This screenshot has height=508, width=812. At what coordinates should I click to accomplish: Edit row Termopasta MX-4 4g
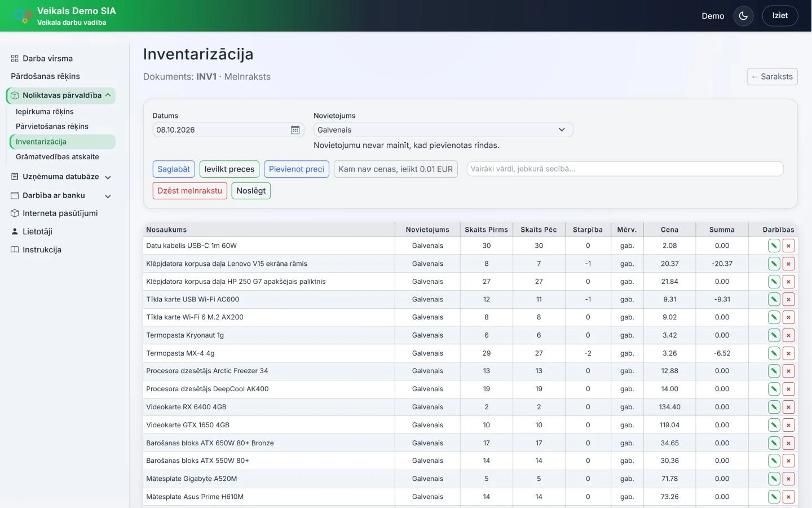click(774, 353)
